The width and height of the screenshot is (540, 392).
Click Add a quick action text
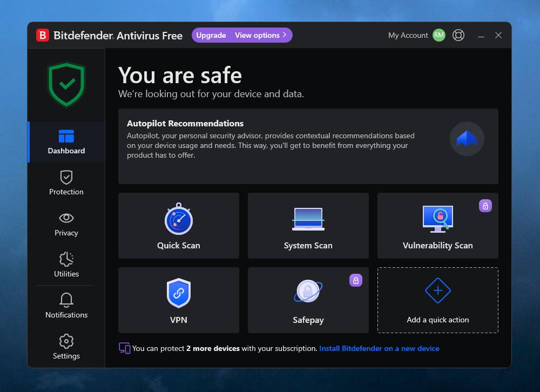(438, 320)
